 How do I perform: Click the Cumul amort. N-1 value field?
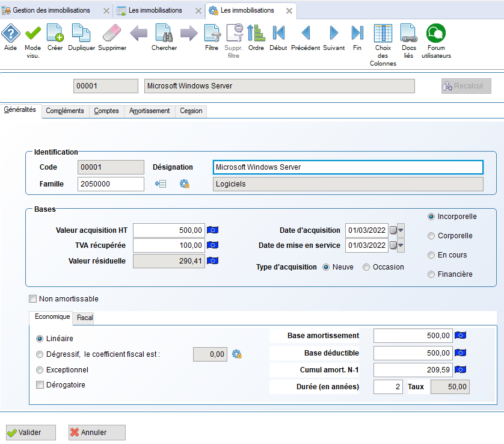click(413, 370)
